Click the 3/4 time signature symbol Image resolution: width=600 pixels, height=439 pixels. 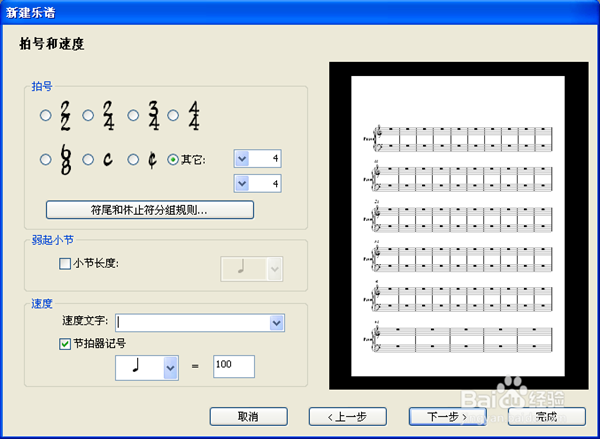154,116
